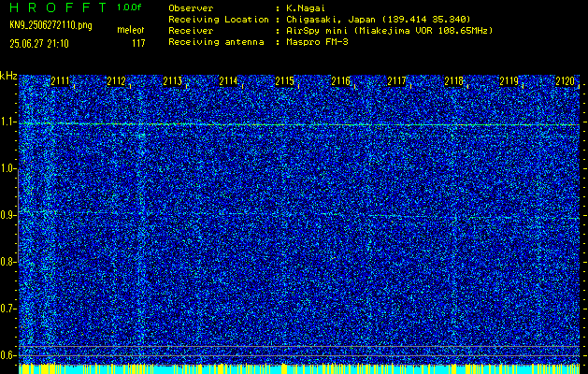Click the kHz axis unit label

click(8, 76)
